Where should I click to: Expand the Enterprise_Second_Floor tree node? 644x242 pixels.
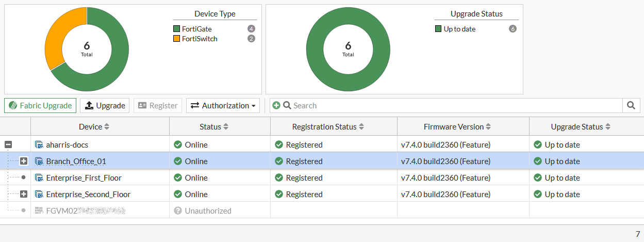click(x=24, y=195)
